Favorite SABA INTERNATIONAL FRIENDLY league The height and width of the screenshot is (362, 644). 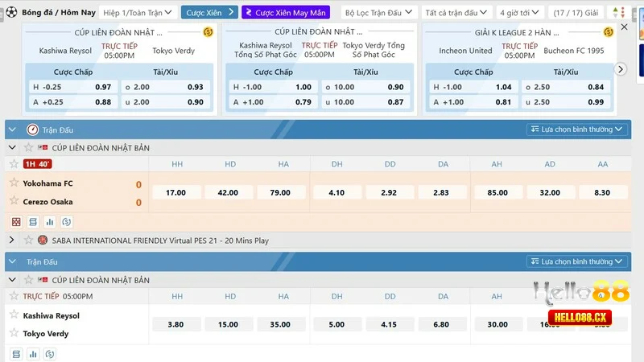click(28, 240)
